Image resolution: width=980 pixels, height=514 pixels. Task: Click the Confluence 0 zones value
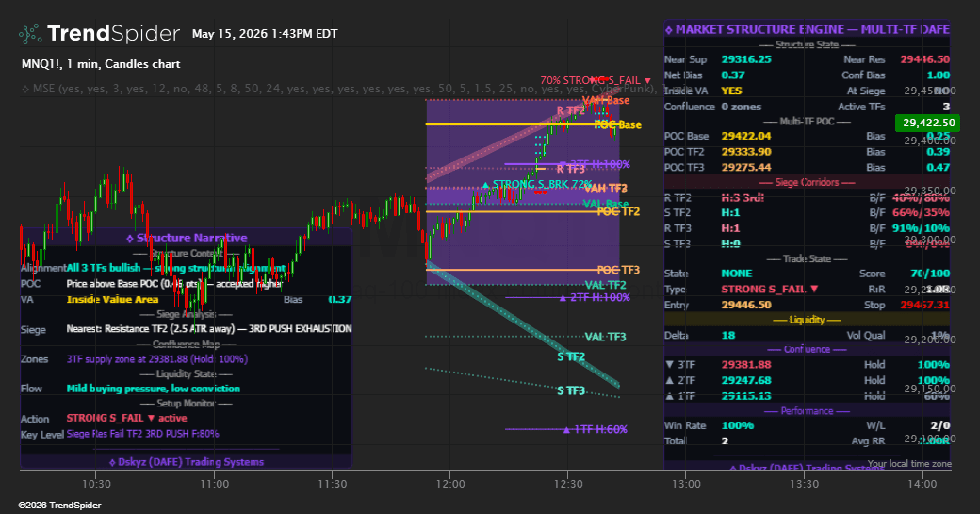tap(742, 107)
